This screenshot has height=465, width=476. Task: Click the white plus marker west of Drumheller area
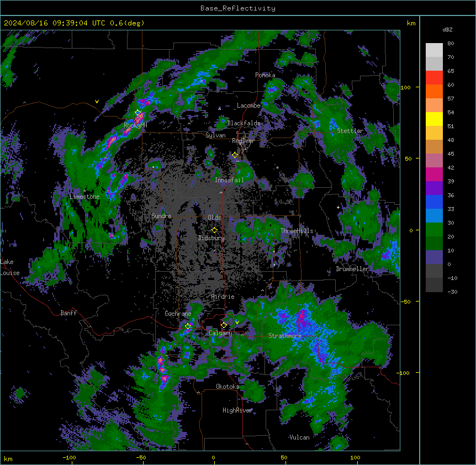[x=338, y=207]
